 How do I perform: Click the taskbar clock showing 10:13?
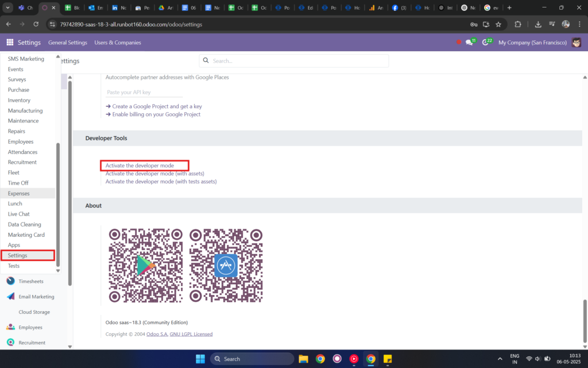(x=569, y=359)
